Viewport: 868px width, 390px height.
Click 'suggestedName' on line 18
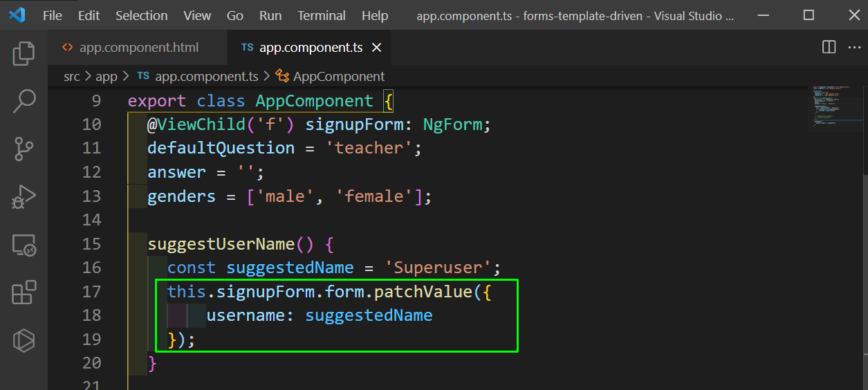(369, 315)
